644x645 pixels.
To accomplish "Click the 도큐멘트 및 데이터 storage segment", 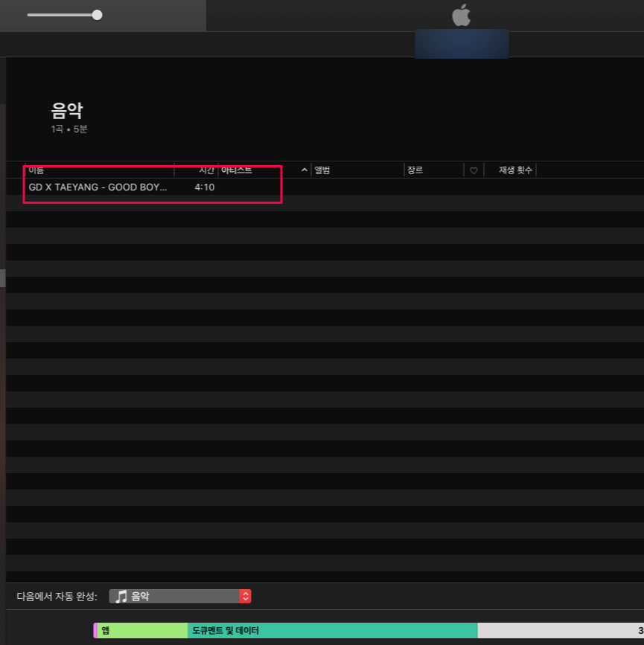I will (333, 630).
